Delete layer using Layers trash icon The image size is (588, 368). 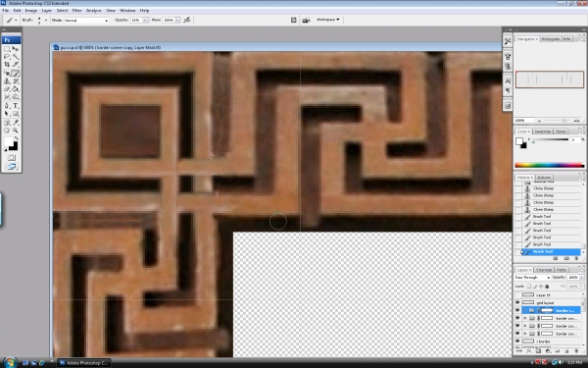point(576,351)
